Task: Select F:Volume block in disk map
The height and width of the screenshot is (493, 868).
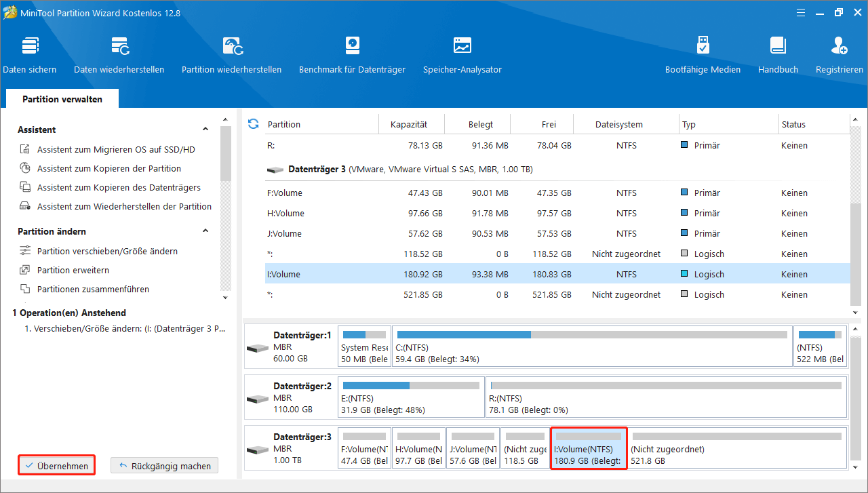Action: (x=365, y=448)
